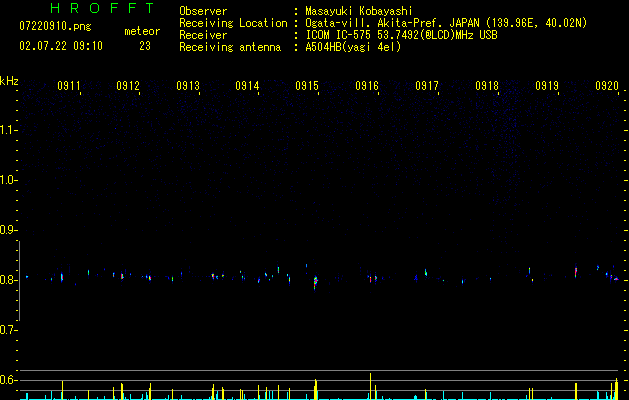Click the 1.1 kHz axis label

click(9, 130)
